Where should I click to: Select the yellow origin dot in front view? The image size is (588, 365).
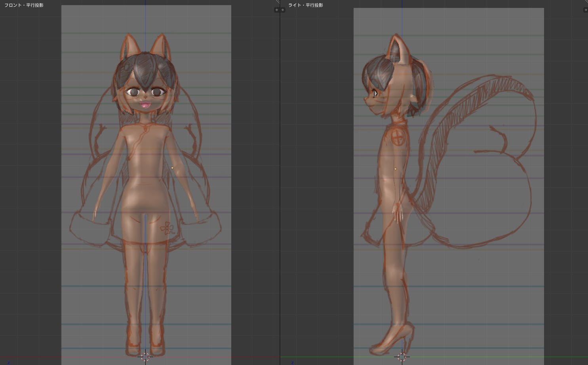172,168
